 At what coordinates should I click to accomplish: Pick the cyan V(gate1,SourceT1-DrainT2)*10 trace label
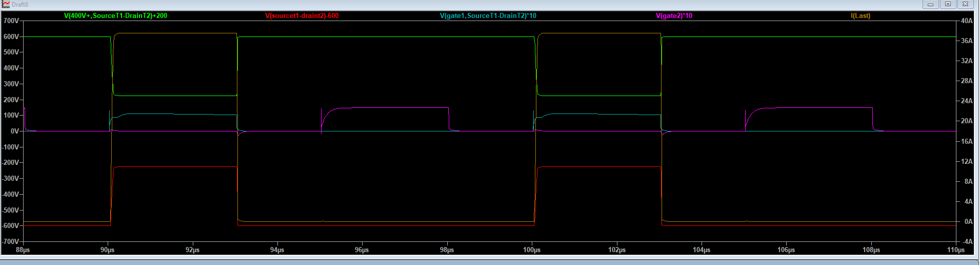click(x=488, y=16)
